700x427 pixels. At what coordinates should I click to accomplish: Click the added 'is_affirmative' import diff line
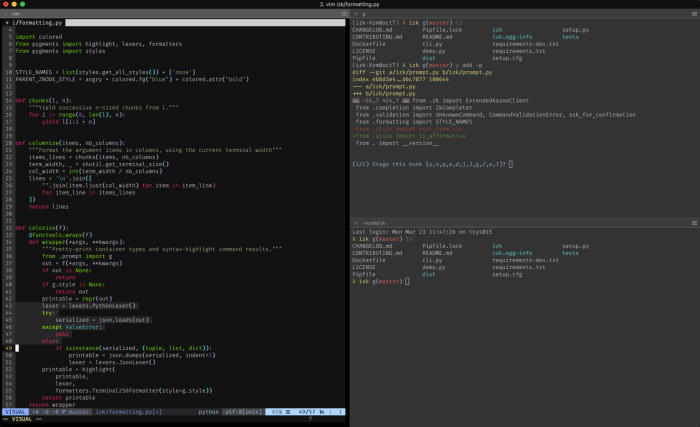pos(409,136)
